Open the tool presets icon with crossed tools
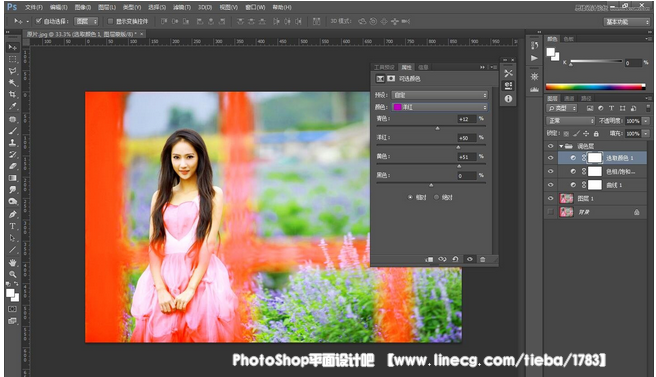The width and height of the screenshot is (656, 377). pos(508,74)
